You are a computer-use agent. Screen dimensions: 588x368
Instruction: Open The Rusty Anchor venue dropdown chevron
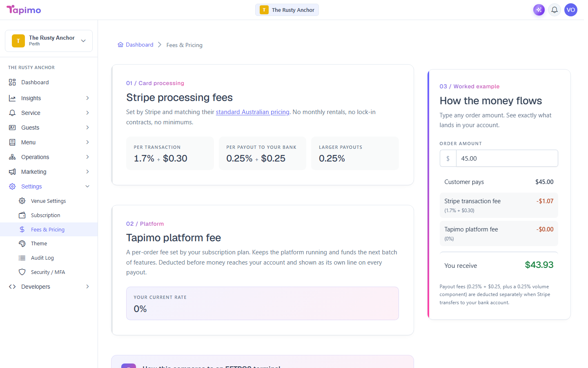coord(83,41)
